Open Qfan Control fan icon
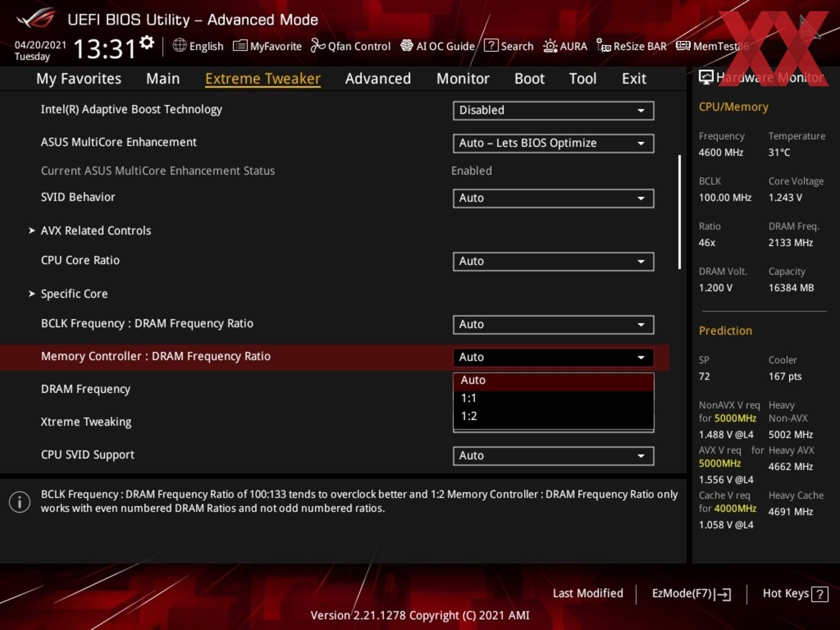Viewport: 840px width, 630px height. [x=317, y=46]
